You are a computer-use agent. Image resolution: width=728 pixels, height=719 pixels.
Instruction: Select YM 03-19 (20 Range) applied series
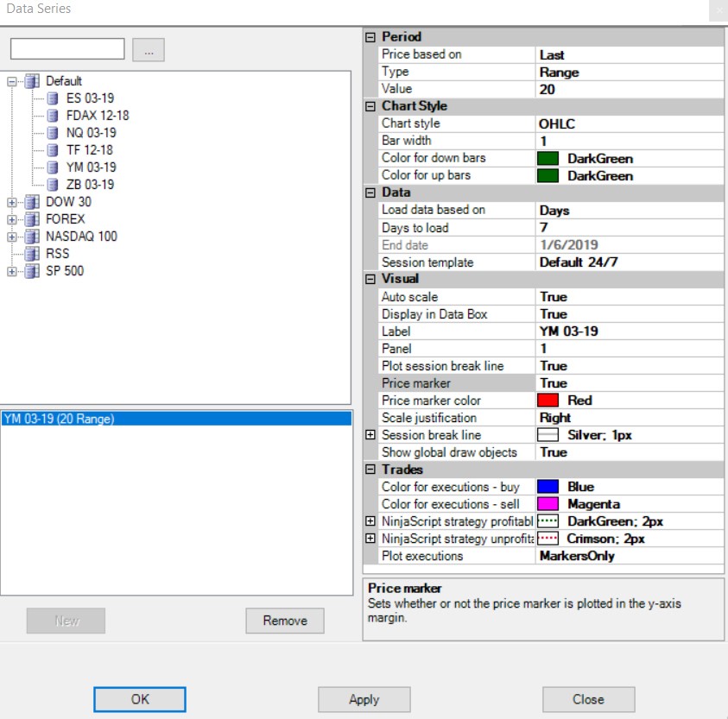(x=176, y=419)
